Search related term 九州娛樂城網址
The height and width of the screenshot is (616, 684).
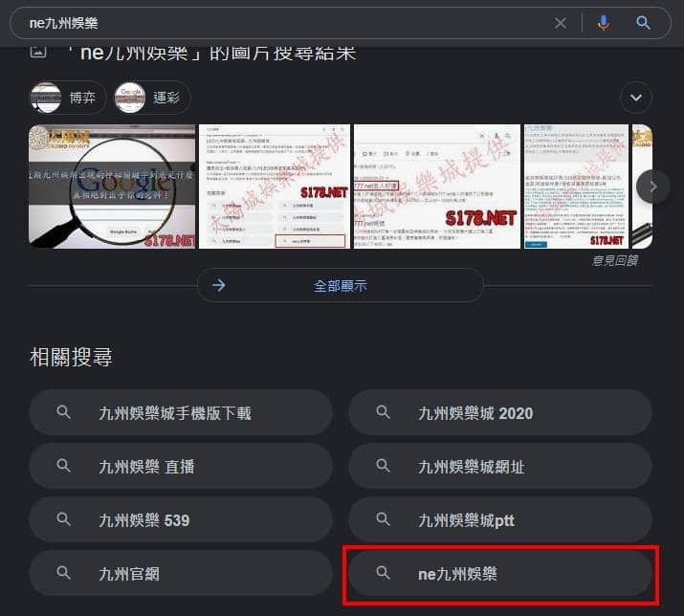500,467
